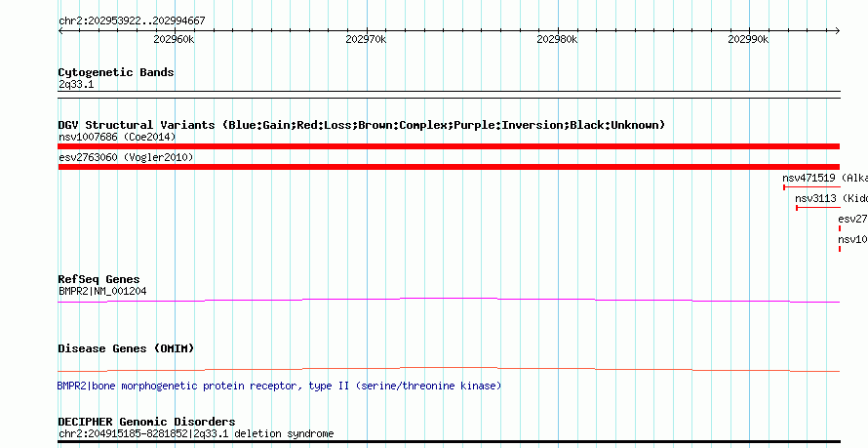The image size is (868, 448).
Task: Open the BMPR2 bone morphogenetic protein receptor link
Action: pyautogui.click(x=279, y=386)
